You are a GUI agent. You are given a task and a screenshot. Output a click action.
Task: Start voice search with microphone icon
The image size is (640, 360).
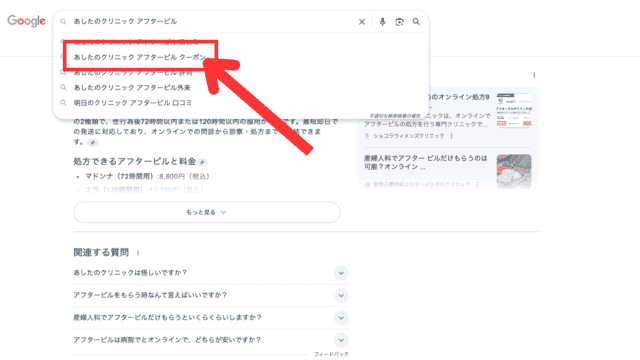pyautogui.click(x=382, y=22)
